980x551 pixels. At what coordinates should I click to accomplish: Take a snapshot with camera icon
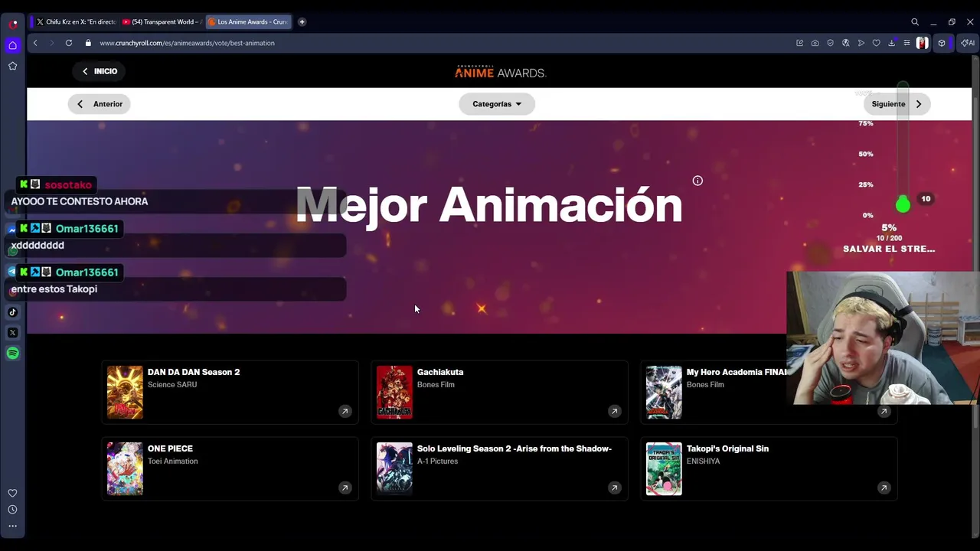click(x=815, y=43)
